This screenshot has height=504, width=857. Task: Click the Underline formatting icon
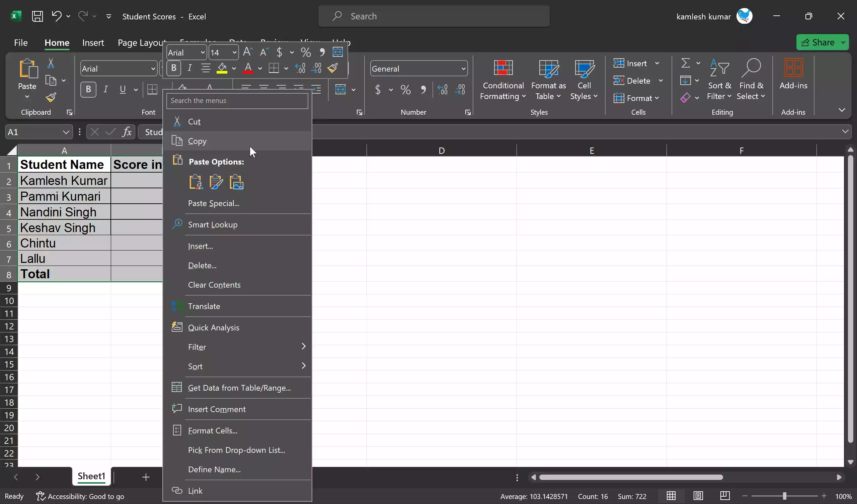(123, 89)
